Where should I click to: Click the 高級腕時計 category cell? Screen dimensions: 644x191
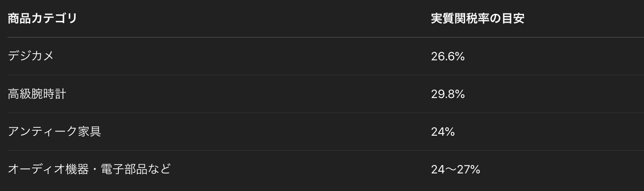37,94
